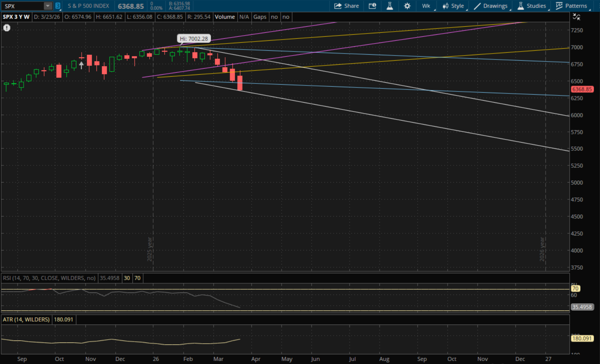The image size is (600, 364).
Task: Expand the Wk timeframe selector
Action: coord(426,6)
